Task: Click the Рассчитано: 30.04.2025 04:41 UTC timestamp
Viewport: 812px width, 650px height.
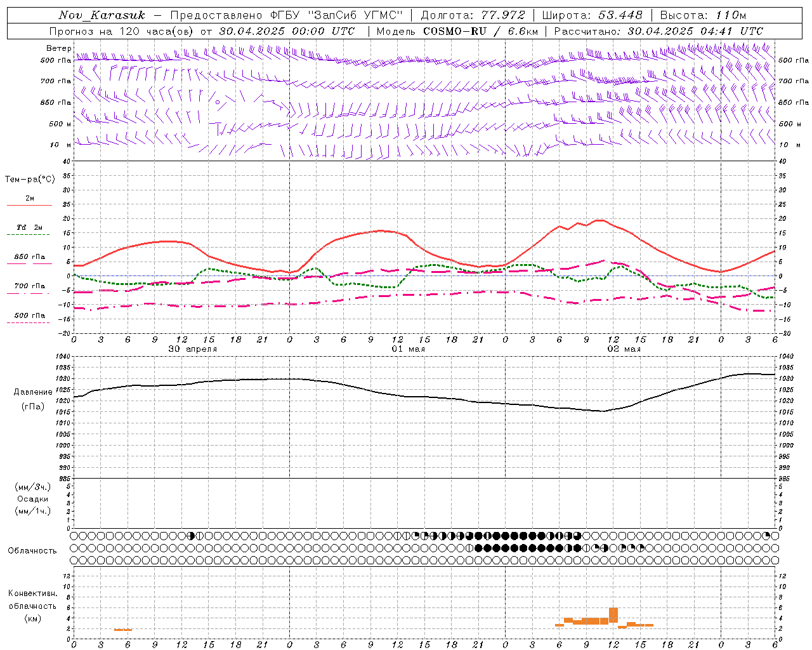Action: pyautogui.click(x=658, y=31)
